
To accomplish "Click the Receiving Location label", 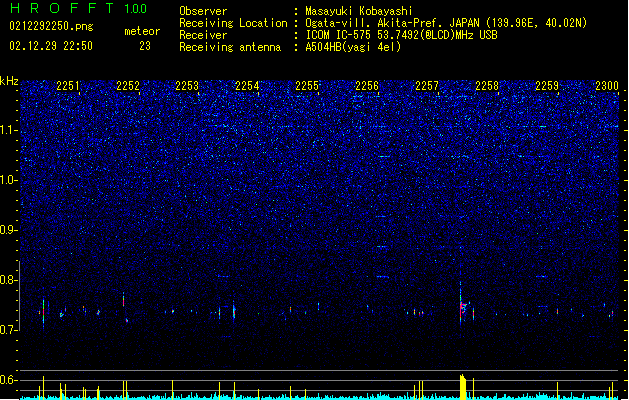I will 233,23.
